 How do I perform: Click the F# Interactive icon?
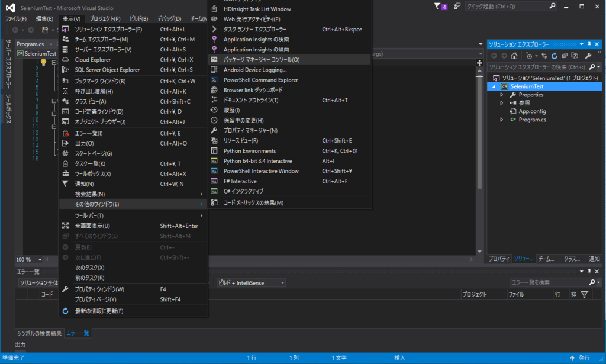214,181
